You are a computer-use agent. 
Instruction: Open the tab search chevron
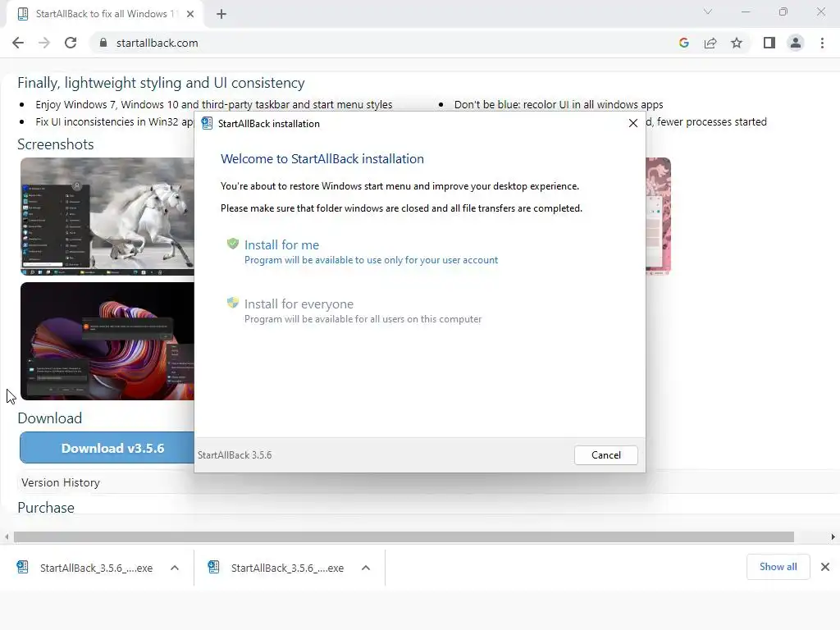[x=708, y=11]
